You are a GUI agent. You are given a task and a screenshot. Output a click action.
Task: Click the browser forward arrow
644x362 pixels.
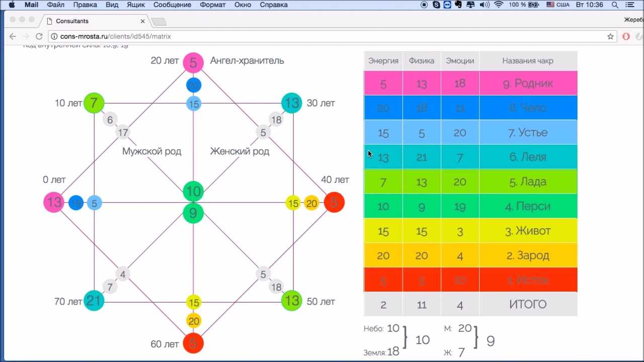(x=26, y=36)
